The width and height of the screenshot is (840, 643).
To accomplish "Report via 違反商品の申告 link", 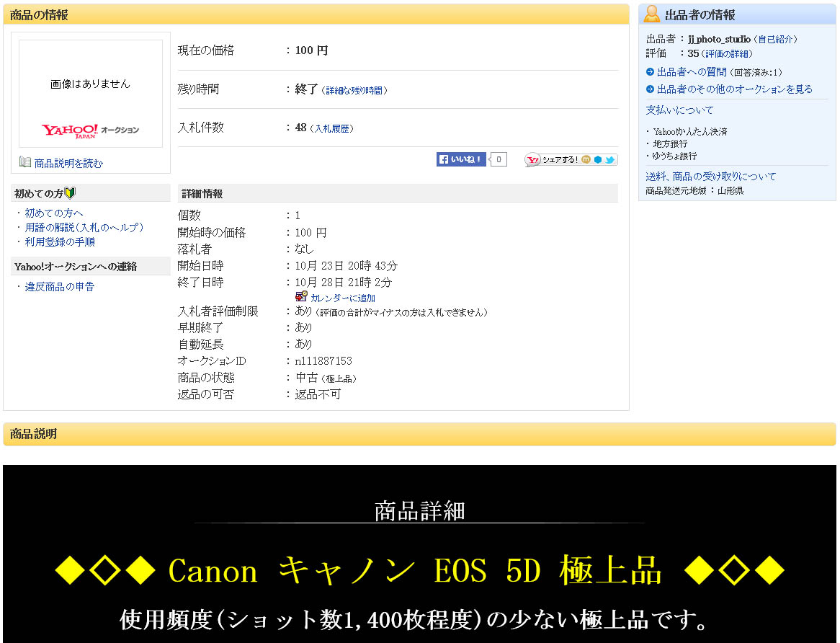I will [60, 287].
